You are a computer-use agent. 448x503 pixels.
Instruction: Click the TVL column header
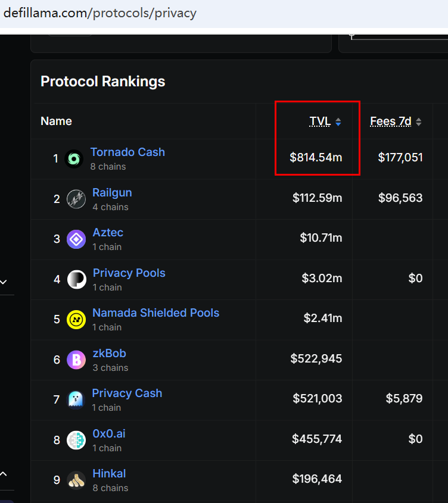[x=320, y=121]
